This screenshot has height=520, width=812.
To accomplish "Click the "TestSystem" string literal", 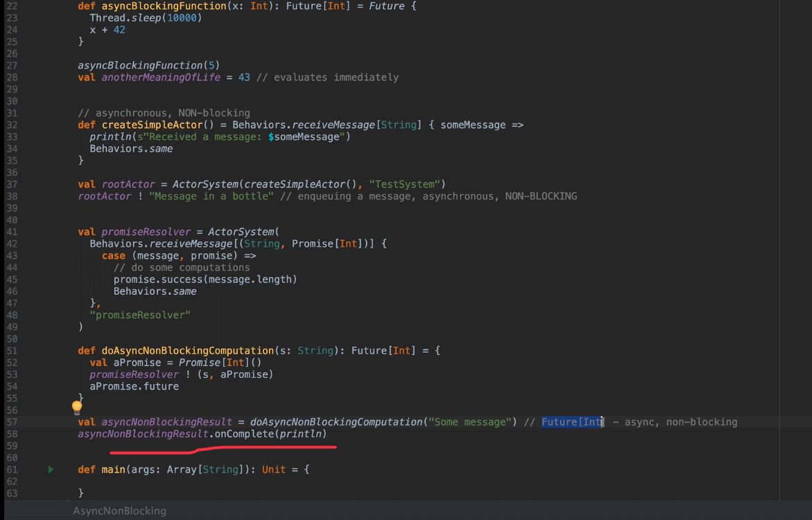I will 404,184.
